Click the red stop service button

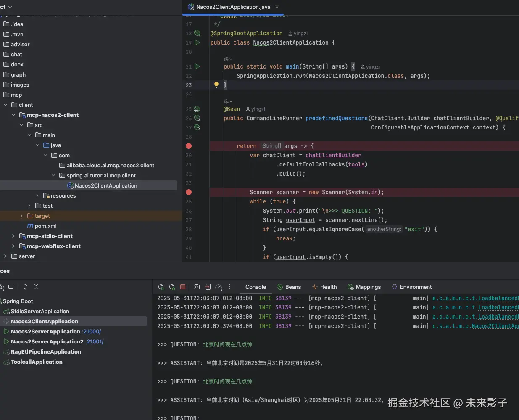[183, 287]
